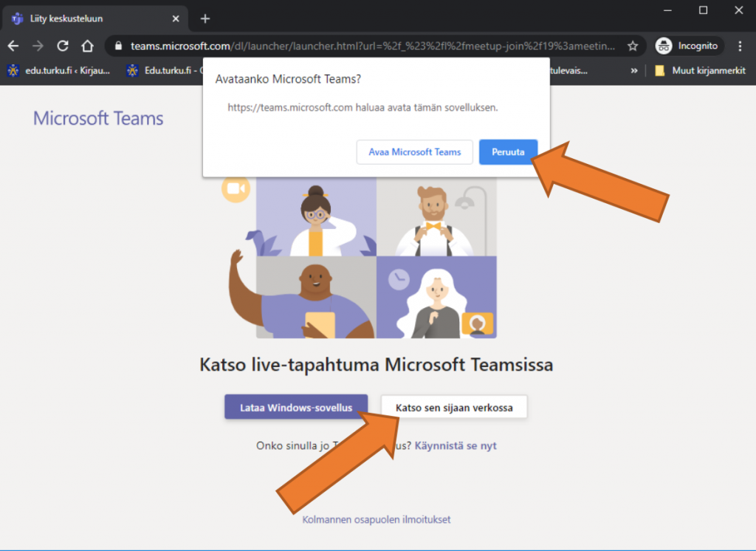
Task: Click the Peruuta button in the dialog
Action: [508, 152]
